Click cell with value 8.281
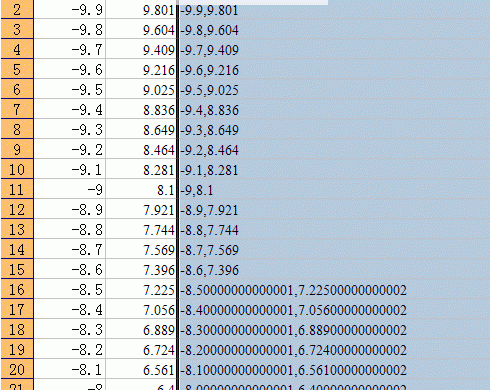The height and width of the screenshot is (391, 490). [x=141, y=169]
